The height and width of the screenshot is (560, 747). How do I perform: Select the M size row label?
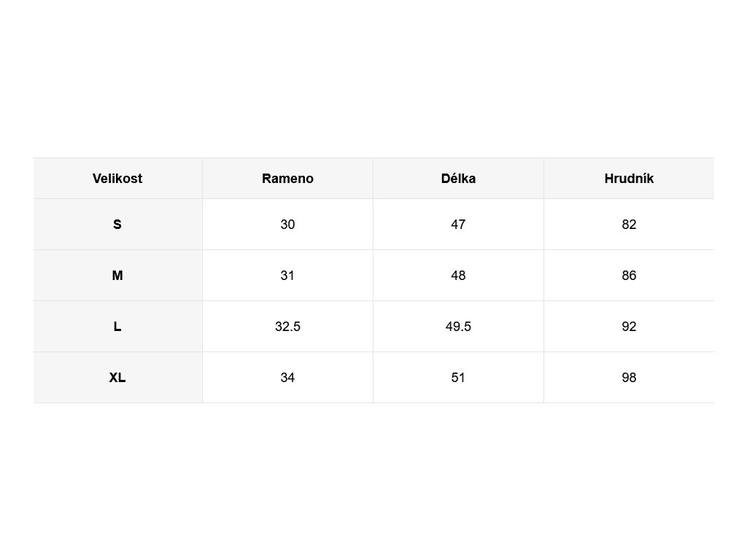[117, 276]
